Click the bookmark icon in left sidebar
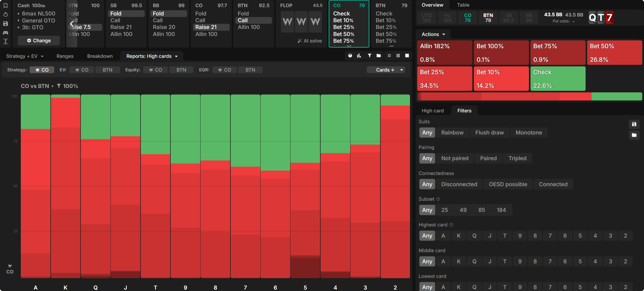The width and height of the screenshot is (644, 291). click(x=5, y=5)
